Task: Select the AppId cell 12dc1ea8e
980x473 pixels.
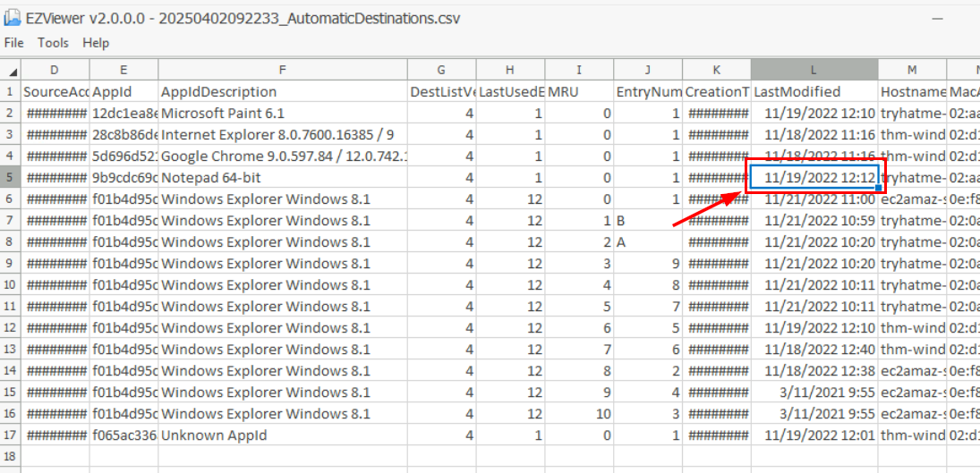Action: point(124,114)
